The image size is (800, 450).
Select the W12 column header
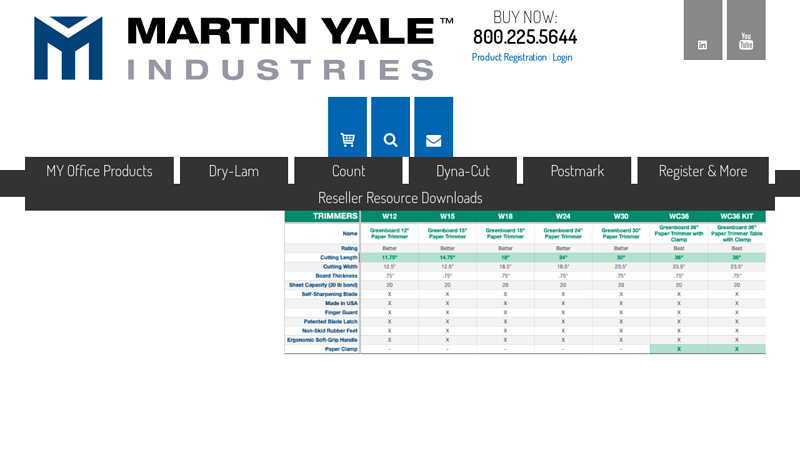(x=390, y=216)
